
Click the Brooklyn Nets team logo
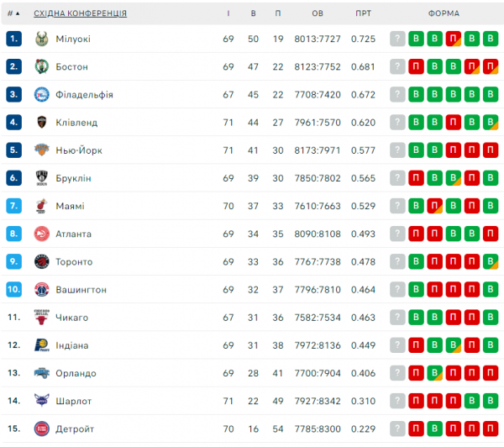(42, 178)
